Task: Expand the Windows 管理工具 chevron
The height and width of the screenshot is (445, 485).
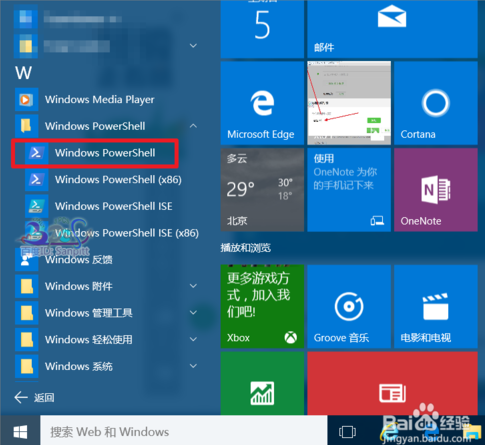Action: point(193,313)
